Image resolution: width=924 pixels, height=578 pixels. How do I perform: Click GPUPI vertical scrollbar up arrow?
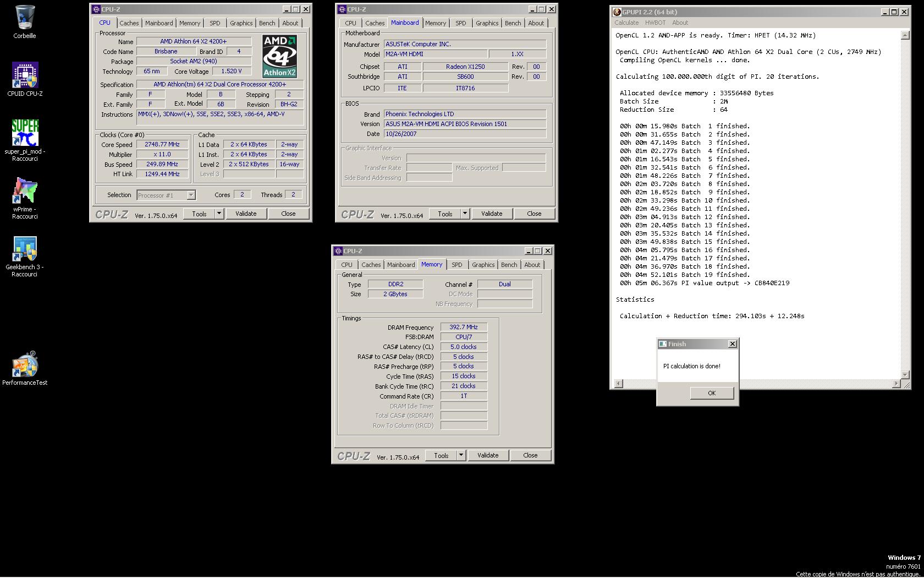(x=905, y=35)
